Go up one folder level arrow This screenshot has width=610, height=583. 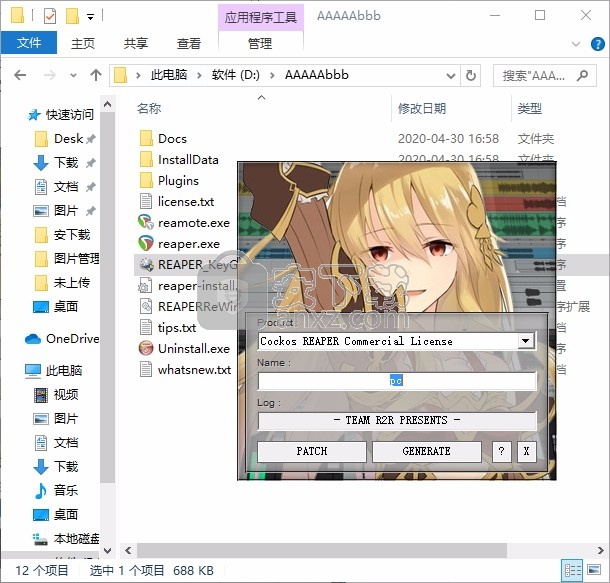point(96,75)
